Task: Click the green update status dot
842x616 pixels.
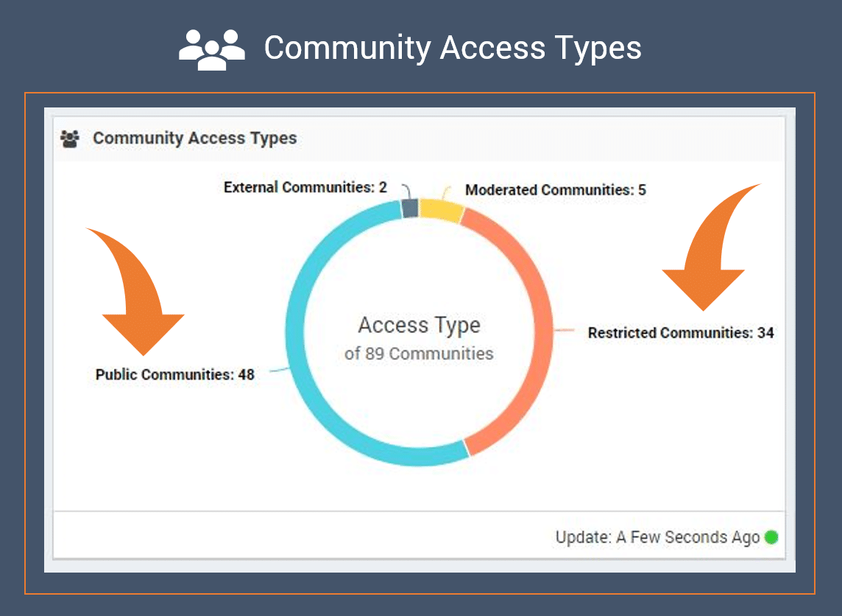Action: coord(771,537)
